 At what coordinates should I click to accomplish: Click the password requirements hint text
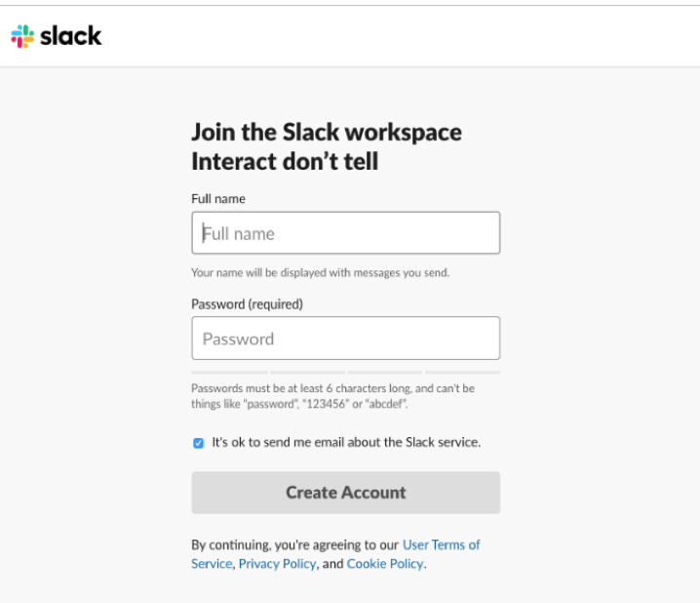(333, 396)
